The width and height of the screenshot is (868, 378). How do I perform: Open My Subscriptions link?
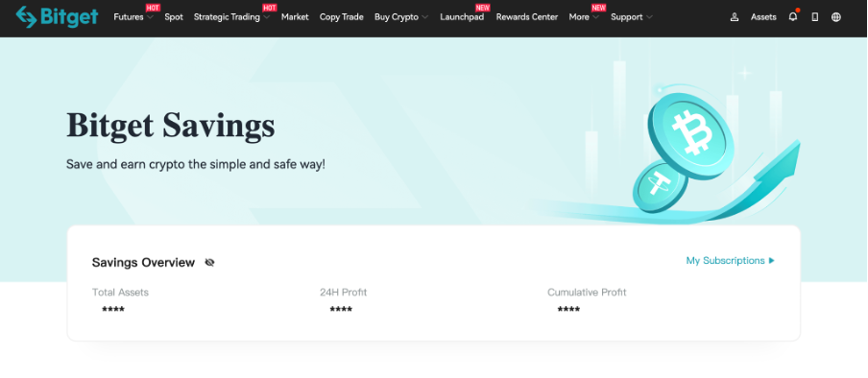(730, 260)
